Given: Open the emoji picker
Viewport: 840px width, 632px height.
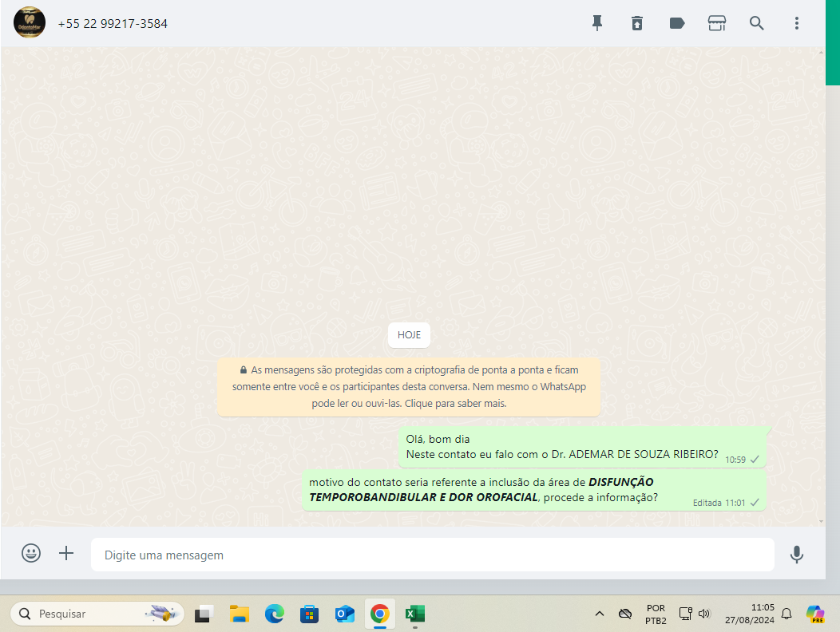Looking at the screenshot, I should [x=31, y=553].
